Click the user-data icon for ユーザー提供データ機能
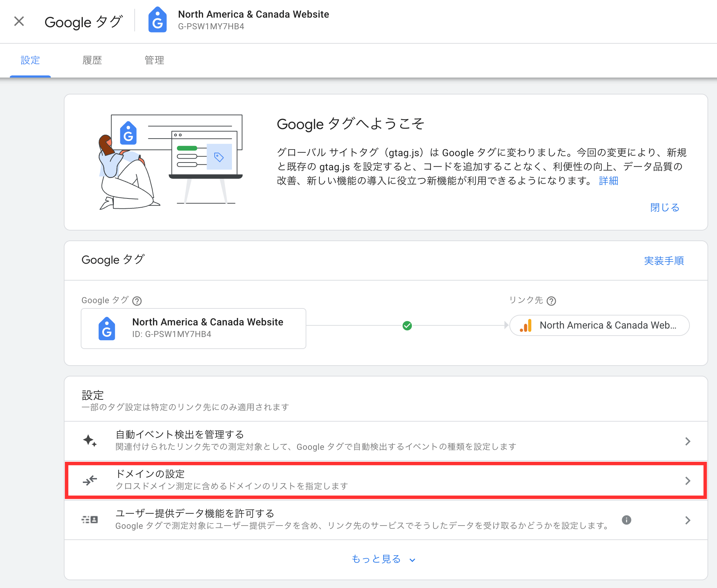The image size is (717, 588). pyautogui.click(x=90, y=520)
